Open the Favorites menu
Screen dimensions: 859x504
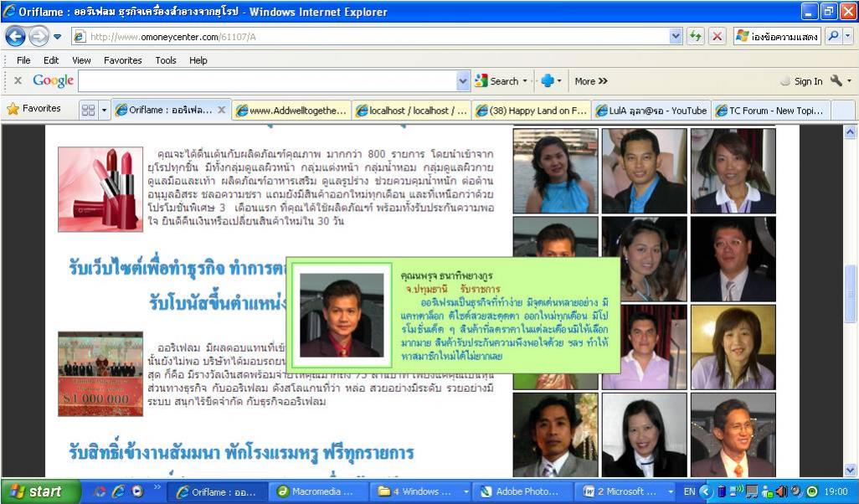123,60
